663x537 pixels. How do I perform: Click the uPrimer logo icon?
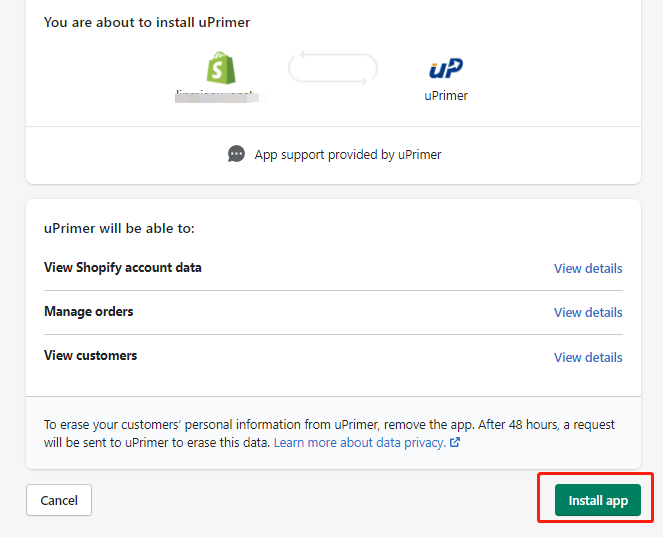pyautogui.click(x=446, y=68)
